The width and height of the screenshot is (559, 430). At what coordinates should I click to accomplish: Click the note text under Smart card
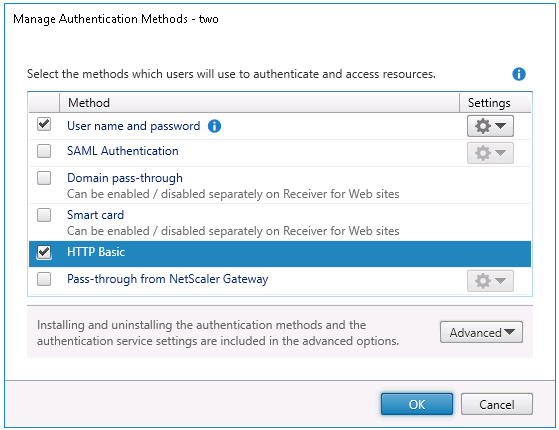click(x=233, y=231)
